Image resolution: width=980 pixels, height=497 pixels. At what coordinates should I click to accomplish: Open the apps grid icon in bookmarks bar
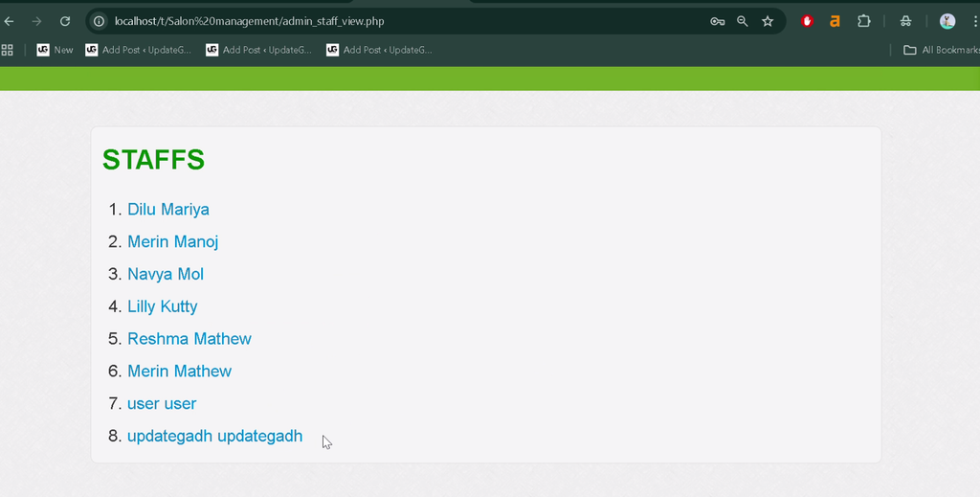pyautogui.click(x=7, y=50)
